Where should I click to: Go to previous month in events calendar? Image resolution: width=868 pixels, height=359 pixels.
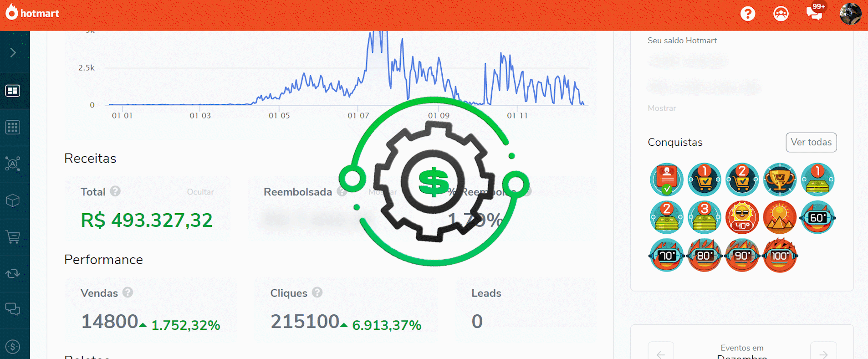tap(661, 352)
